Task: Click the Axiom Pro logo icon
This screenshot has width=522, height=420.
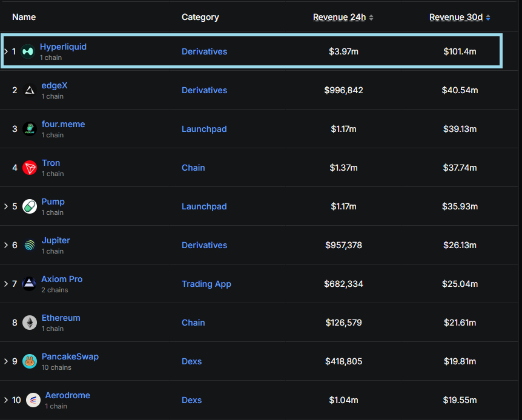Action: (29, 284)
